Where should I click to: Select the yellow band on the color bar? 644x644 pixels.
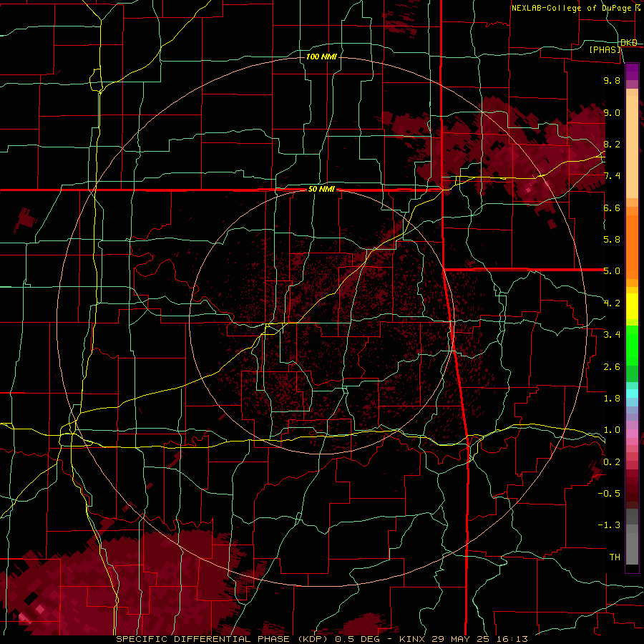[632, 306]
